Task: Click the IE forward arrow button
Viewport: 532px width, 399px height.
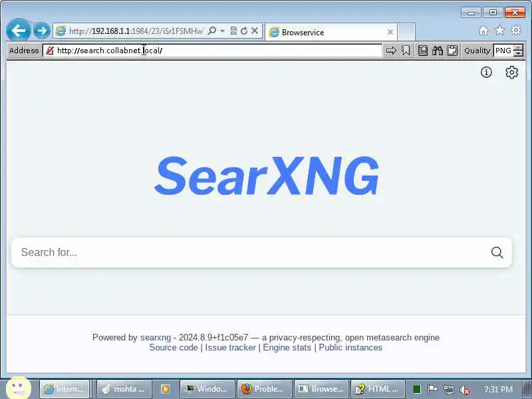Action: [x=42, y=31]
